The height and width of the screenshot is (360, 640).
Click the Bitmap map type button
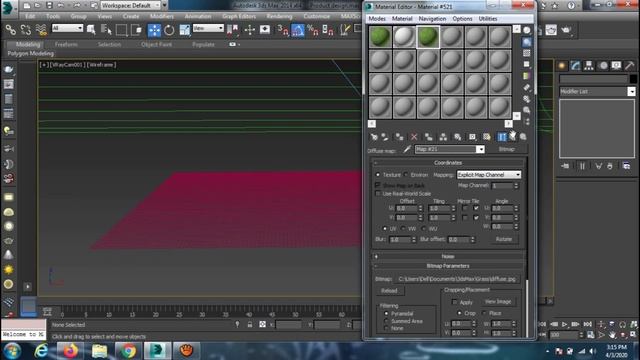point(507,149)
